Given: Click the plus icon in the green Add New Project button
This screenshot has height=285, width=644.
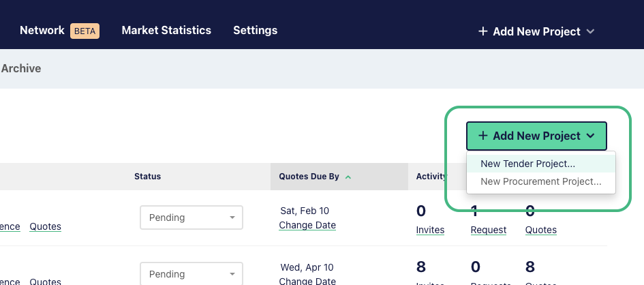Looking at the screenshot, I should point(483,136).
